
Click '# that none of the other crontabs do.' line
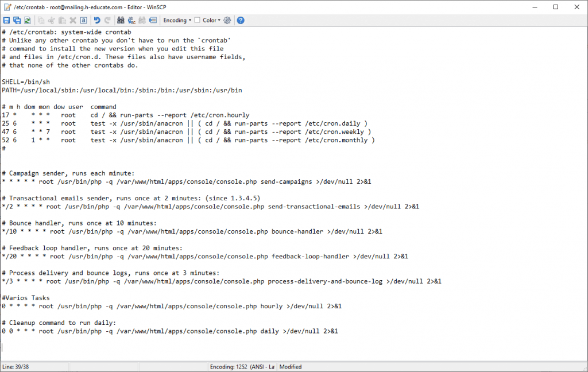click(x=70, y=65)
